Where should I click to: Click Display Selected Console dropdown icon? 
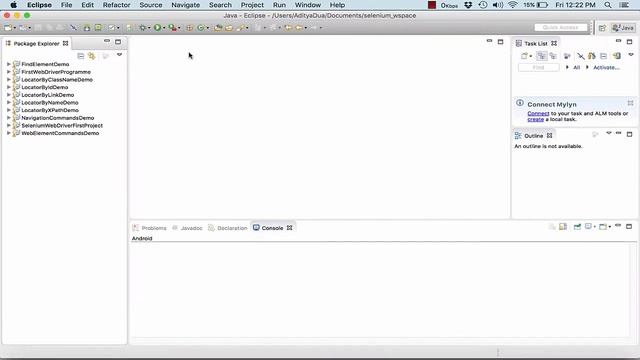pos(588,227)
